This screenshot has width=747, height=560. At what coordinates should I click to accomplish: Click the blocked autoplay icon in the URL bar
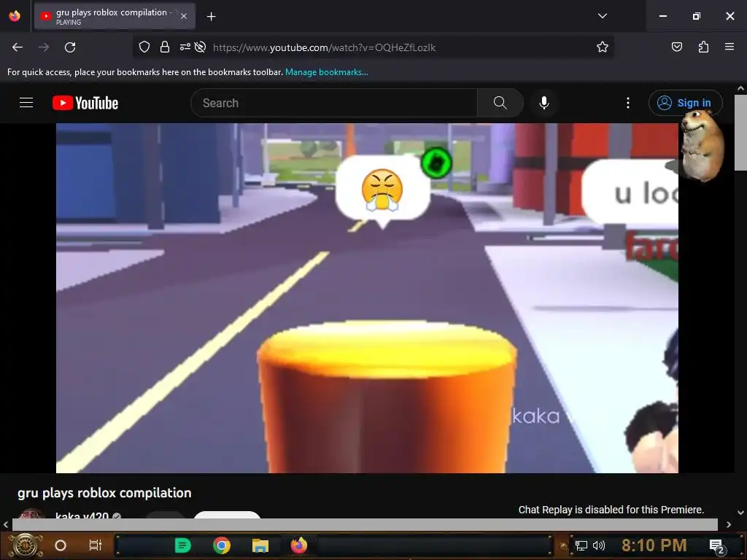point(200,47)
